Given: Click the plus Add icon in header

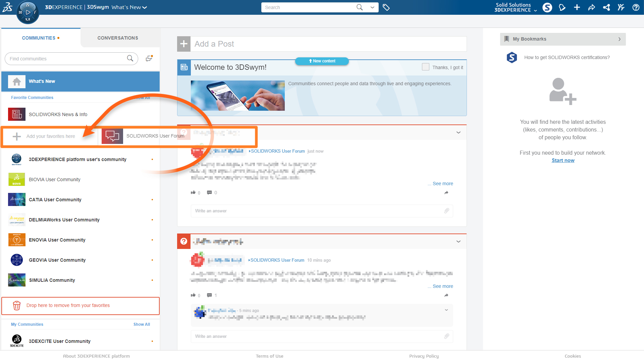Looking at the screenshot, I should pos(577,7).
